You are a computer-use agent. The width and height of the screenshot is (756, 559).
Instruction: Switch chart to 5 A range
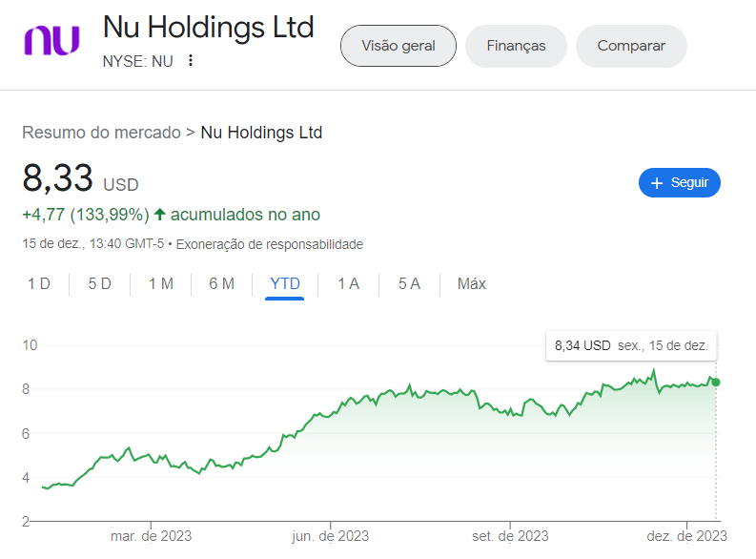pyautogui.click(x=409, y=283)
